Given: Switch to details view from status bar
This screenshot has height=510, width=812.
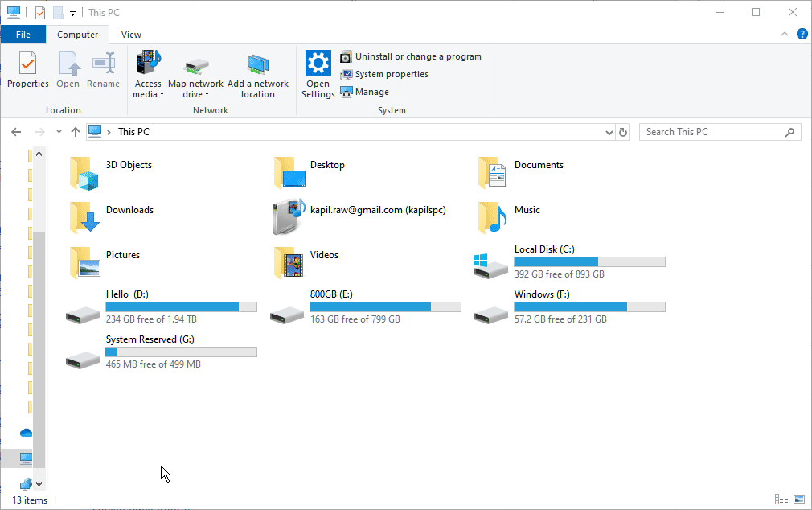Looking at the screenshot, I should pyautogui.click(x=781, y=500).
